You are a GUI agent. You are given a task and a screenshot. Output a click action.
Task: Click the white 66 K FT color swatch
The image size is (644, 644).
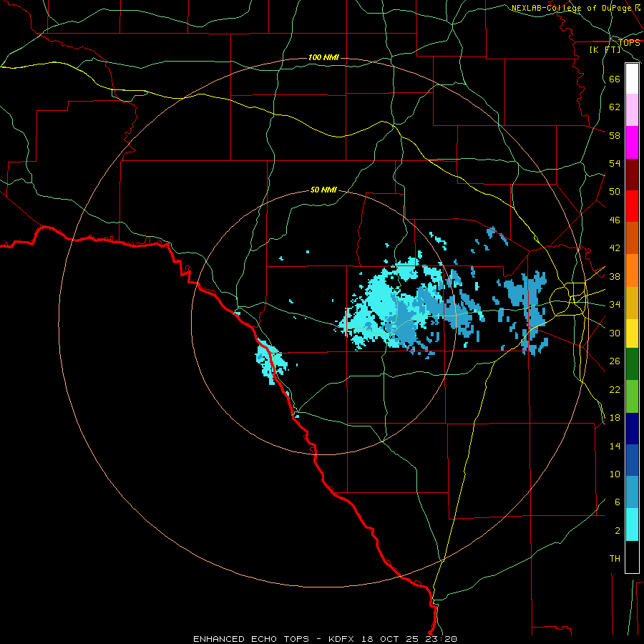[632, 79]
